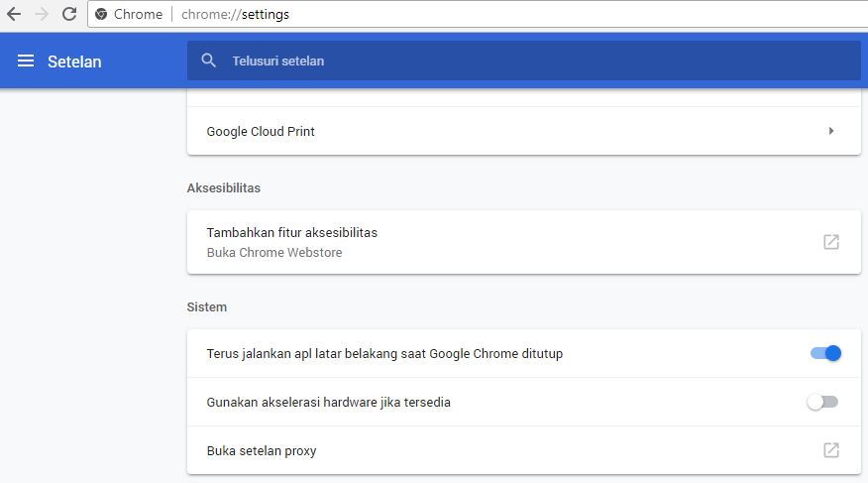Click the browser back arrow
Viewport: 868px width, 483px height.
(x=14, y=15)
